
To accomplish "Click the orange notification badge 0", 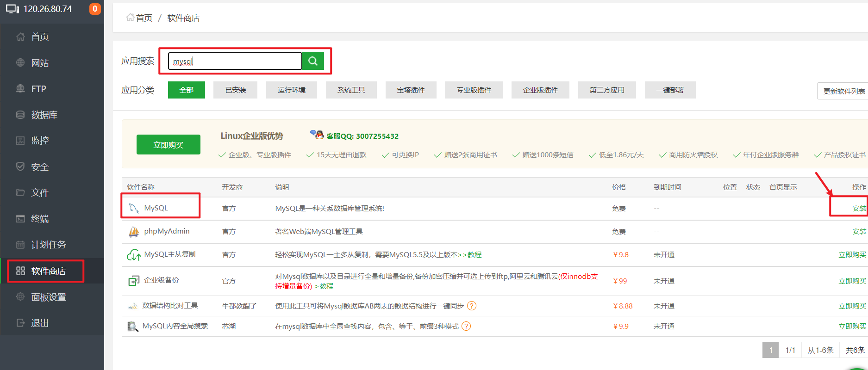I will coord(95,9).
